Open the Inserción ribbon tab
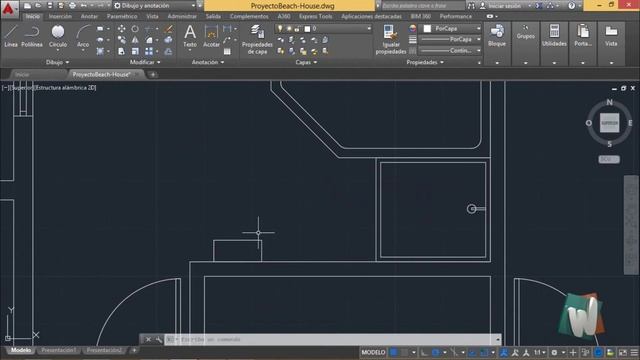 60,16
